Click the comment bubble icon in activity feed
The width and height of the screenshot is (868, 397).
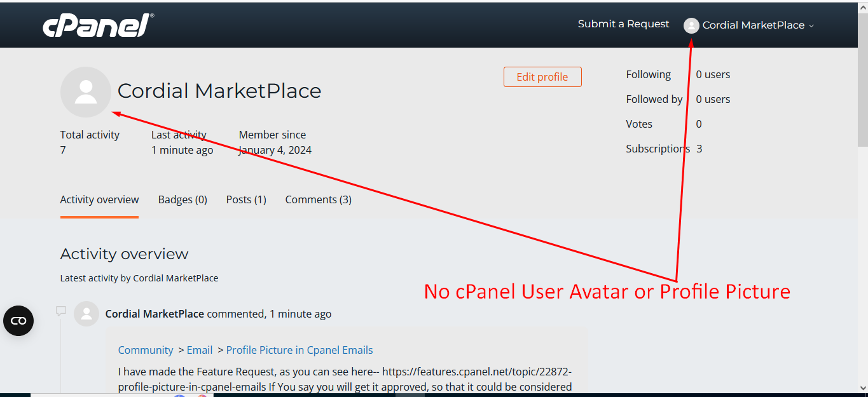(61, 311)
